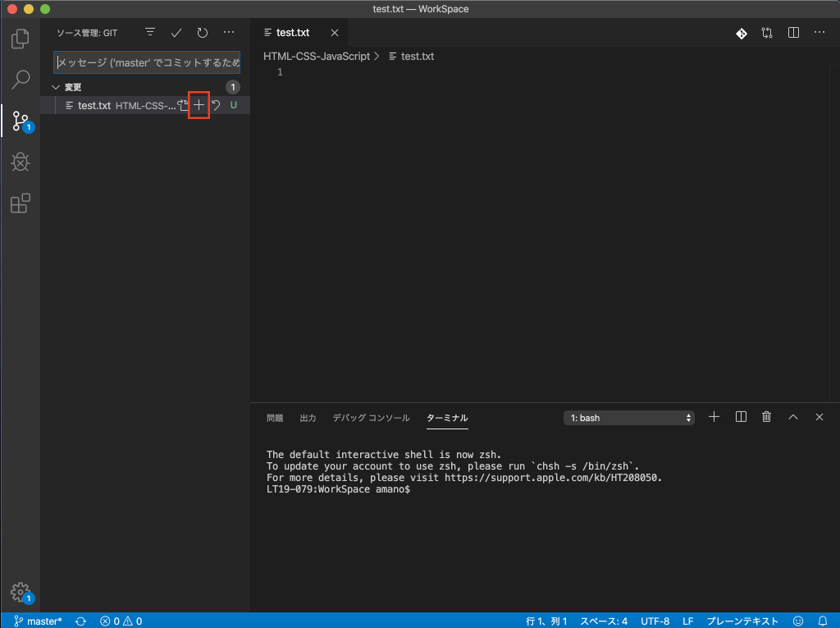Split the editor to the right
Screen dimensions: 840x628
(x=793, y=33)
